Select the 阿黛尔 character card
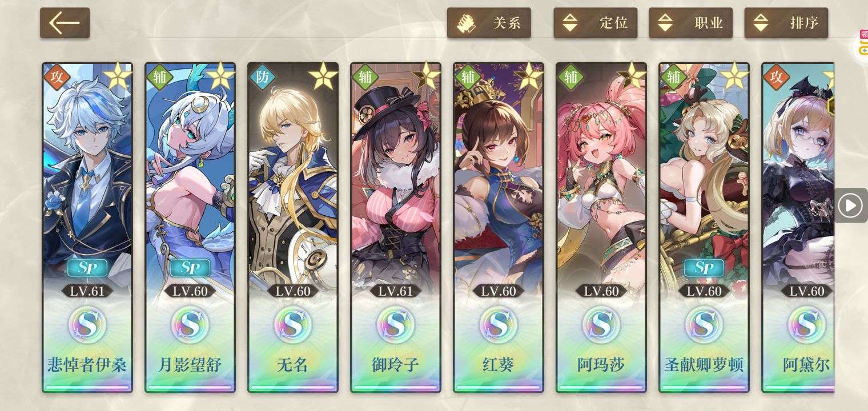The image size is (868, 411). pos(798,227)
